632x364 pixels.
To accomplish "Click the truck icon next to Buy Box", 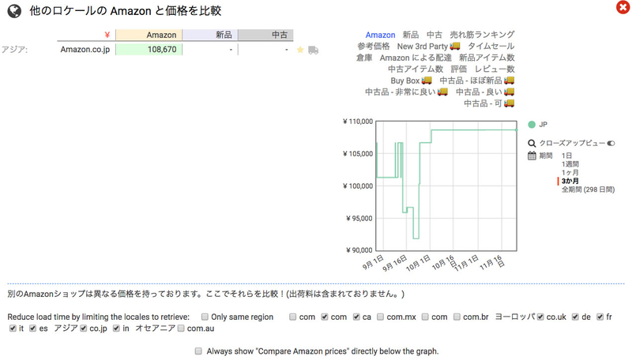I will (427, 81).
